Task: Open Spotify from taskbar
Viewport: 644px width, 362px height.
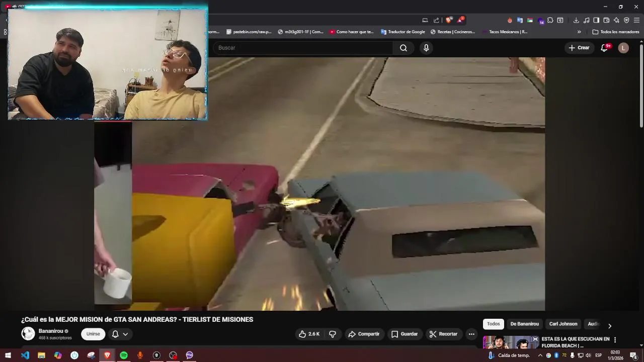Action: pyautogui.click(x=124, y=355)
